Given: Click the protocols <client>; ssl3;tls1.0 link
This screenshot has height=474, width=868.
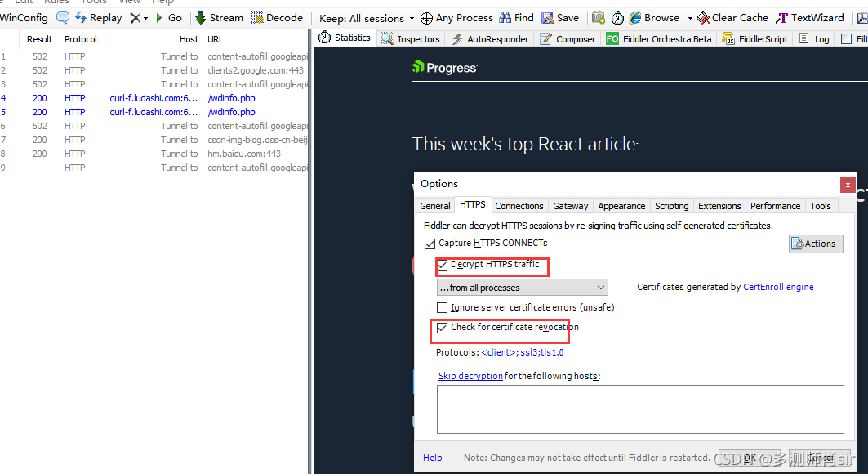Looking at the screenshot, I should tap(522, 353).
